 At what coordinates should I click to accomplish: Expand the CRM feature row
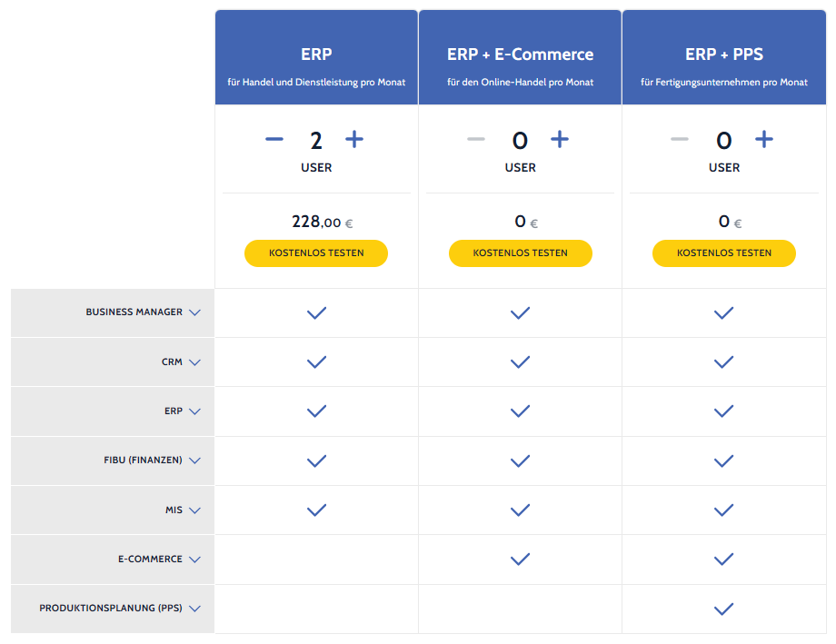194,362
